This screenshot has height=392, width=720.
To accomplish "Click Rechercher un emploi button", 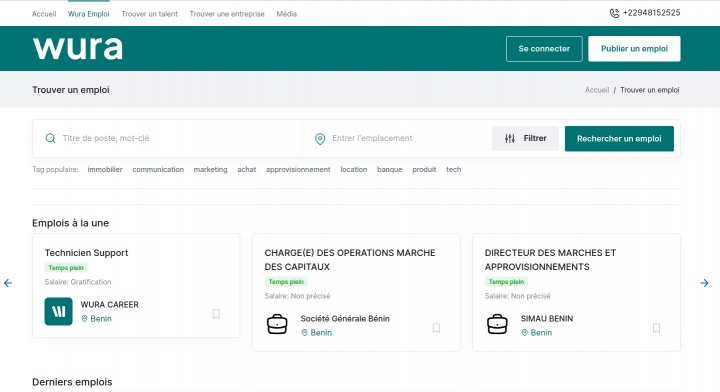I will pyautogui.click(x=619, y=139).
